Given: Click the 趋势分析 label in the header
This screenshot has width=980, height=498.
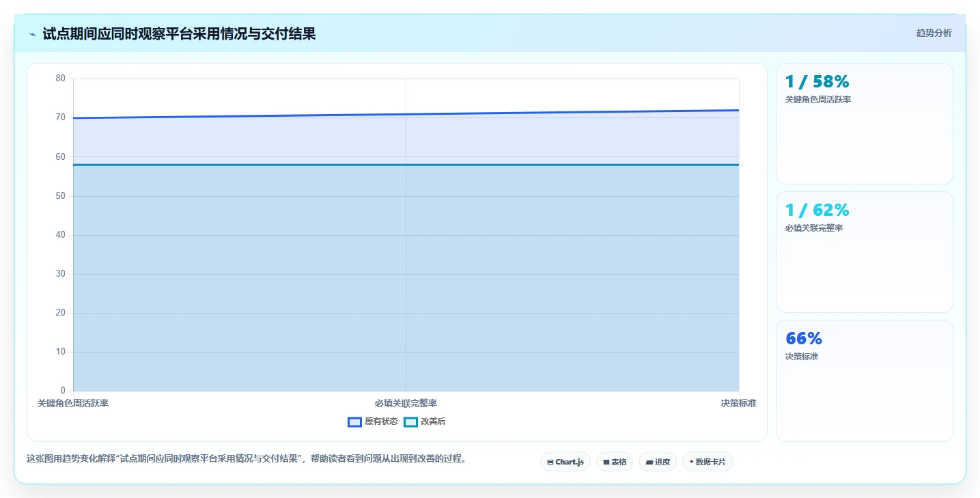Looking at the screenshot, I should pos(934,33).
